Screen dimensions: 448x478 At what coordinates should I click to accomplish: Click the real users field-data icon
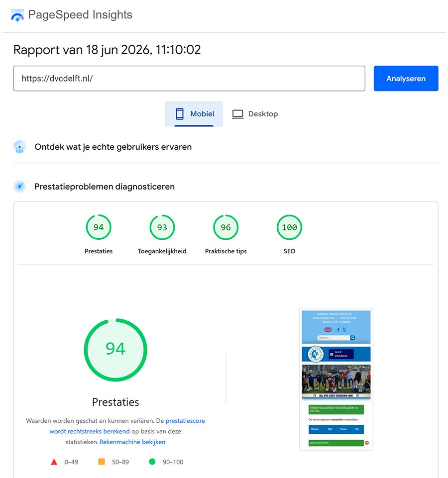(20, 147)
